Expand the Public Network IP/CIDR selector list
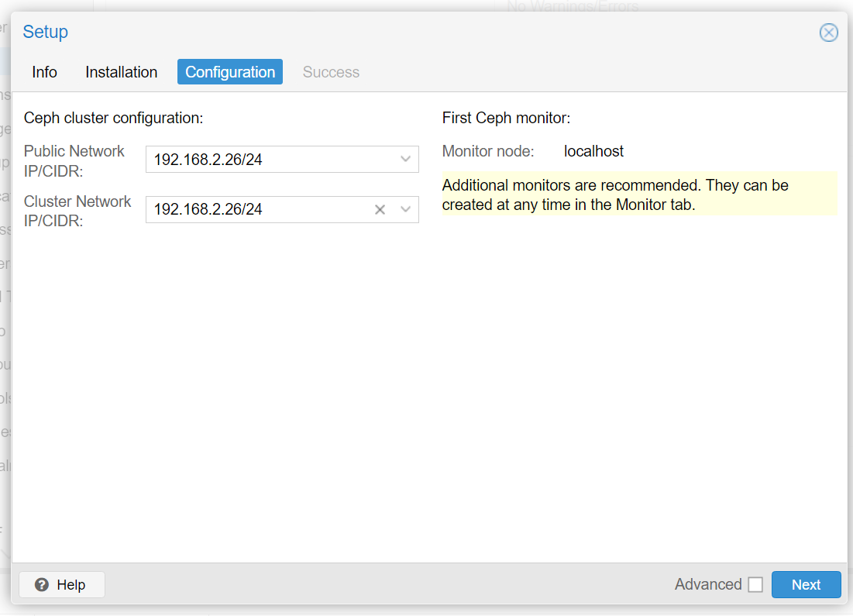Image resolution: width=853 pixels, height=616 pixels. click(405, 159)
